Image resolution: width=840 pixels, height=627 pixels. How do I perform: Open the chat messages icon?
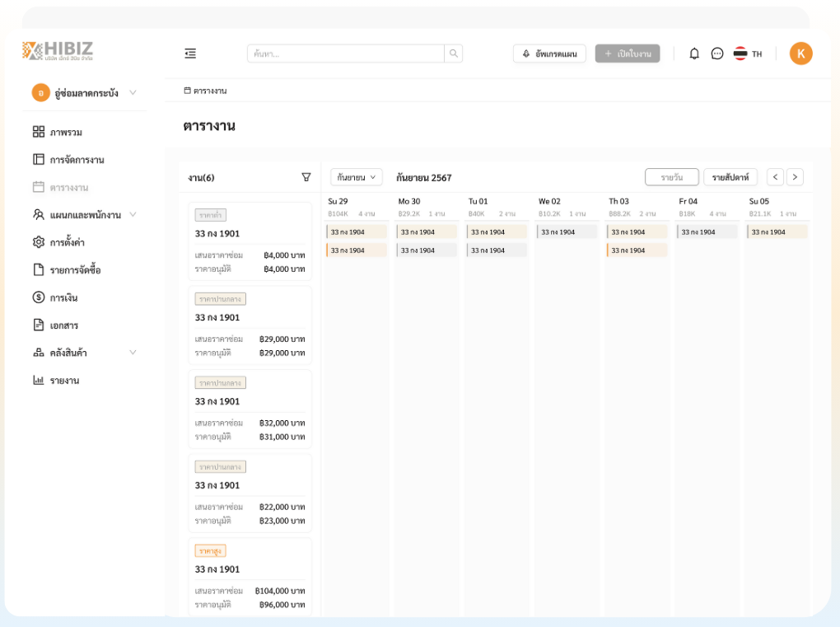click(717, 54)
